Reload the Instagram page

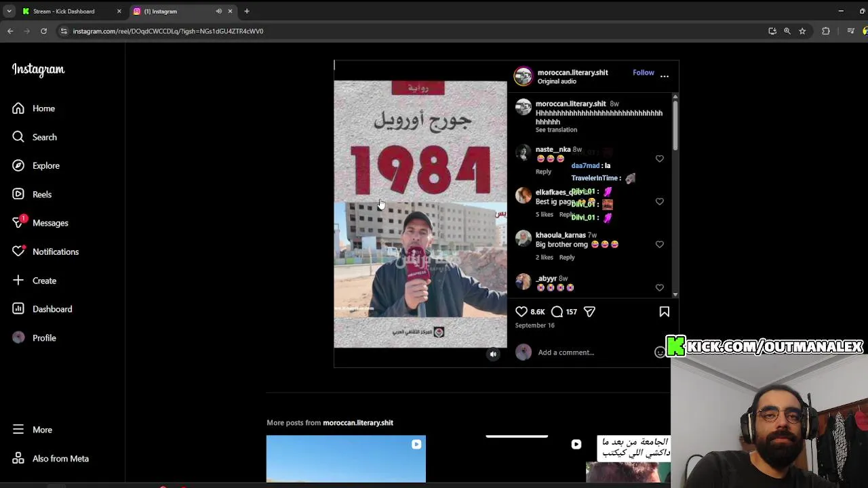[43, 31]
